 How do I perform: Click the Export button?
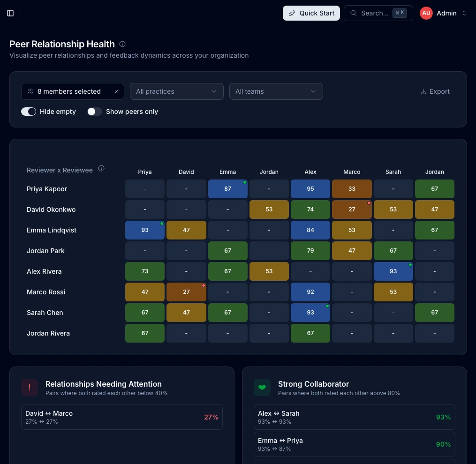click(x=435, y=91)
